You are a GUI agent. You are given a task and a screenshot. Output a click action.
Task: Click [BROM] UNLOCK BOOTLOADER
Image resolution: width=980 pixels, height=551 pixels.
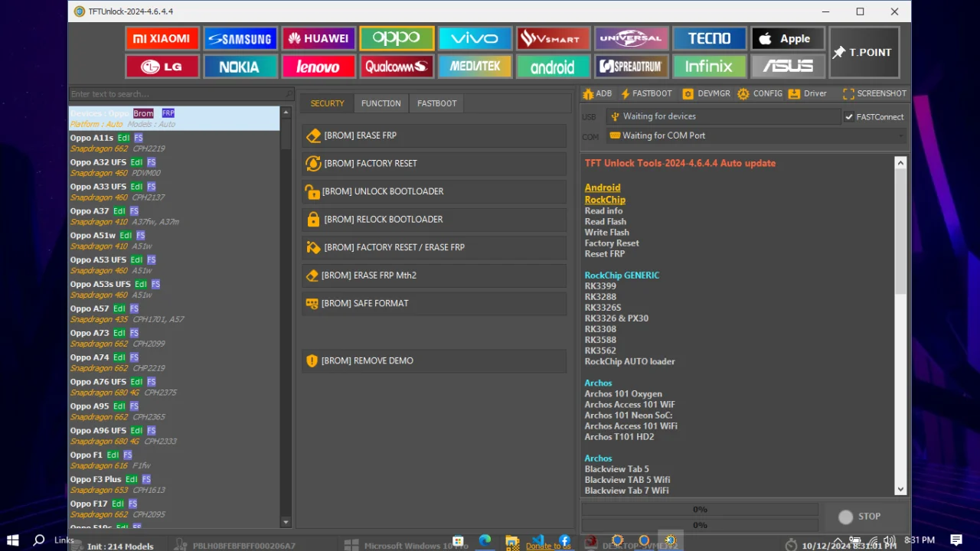434,191
